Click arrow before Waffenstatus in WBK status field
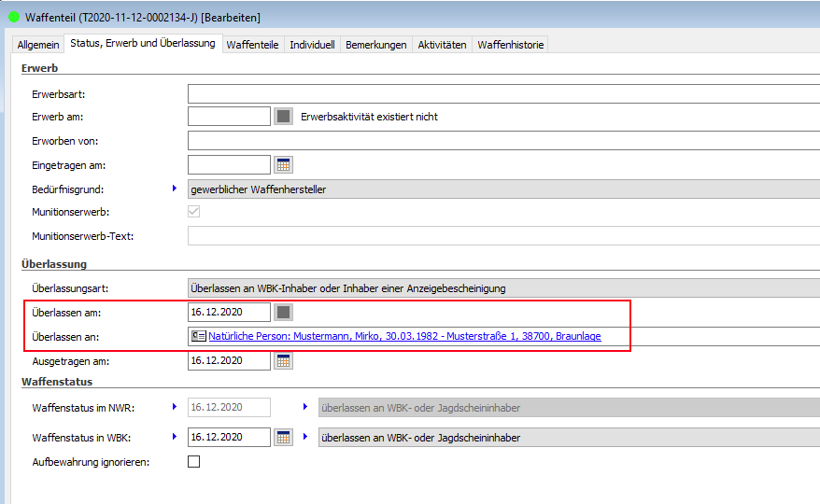Screen dimensions: 820x504 (305, 437)
